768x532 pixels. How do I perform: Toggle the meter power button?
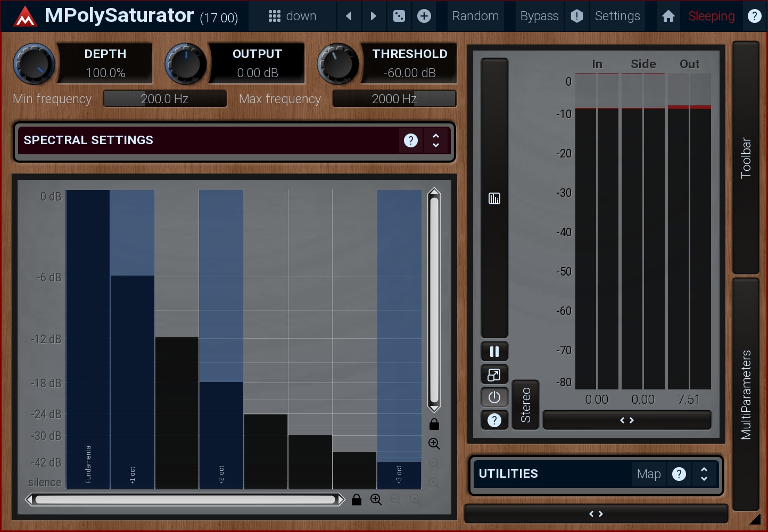pyautogui.click(x=494, y=397)
